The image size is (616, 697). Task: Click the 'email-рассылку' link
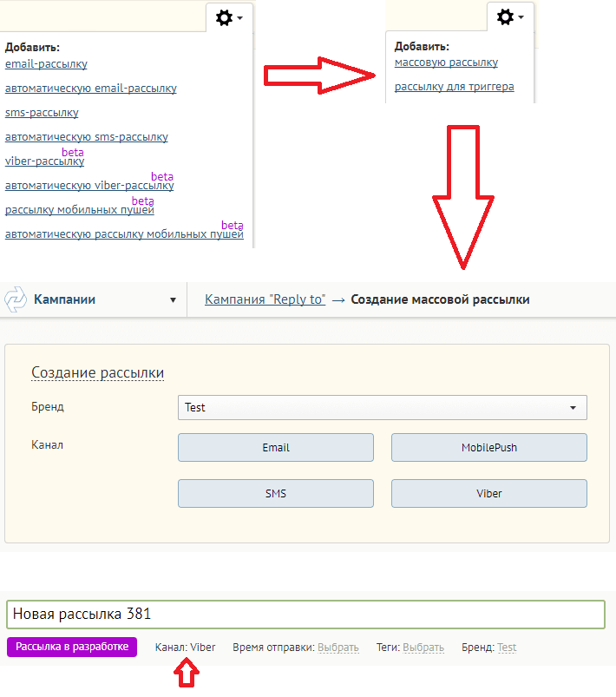point(46,64)
